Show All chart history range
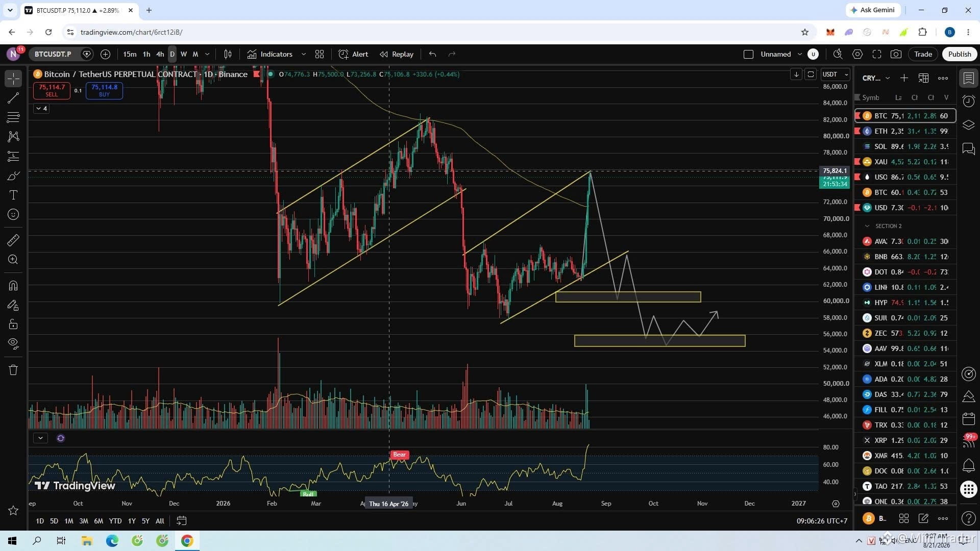980x551 pixels. point(160,521)
